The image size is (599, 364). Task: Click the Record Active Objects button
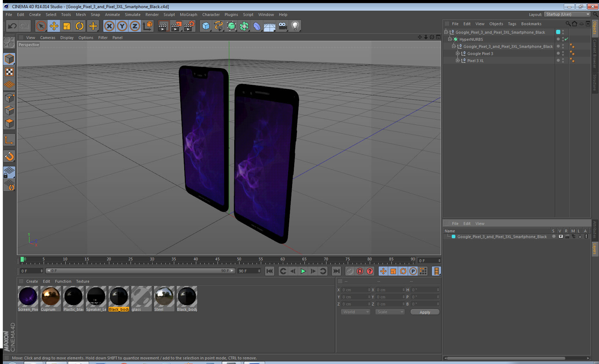(x=350, y=271)
